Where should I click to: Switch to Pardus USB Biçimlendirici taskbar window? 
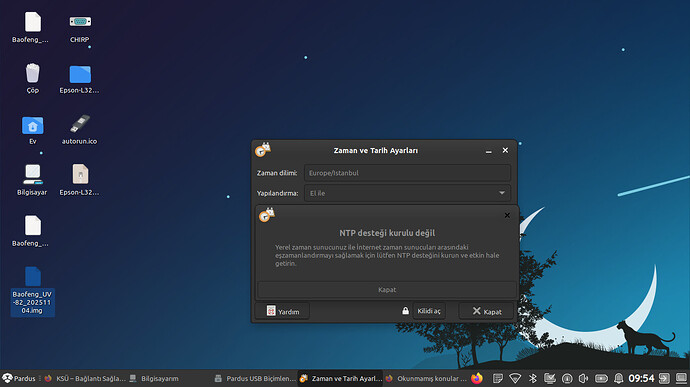(x=255, y=378)
